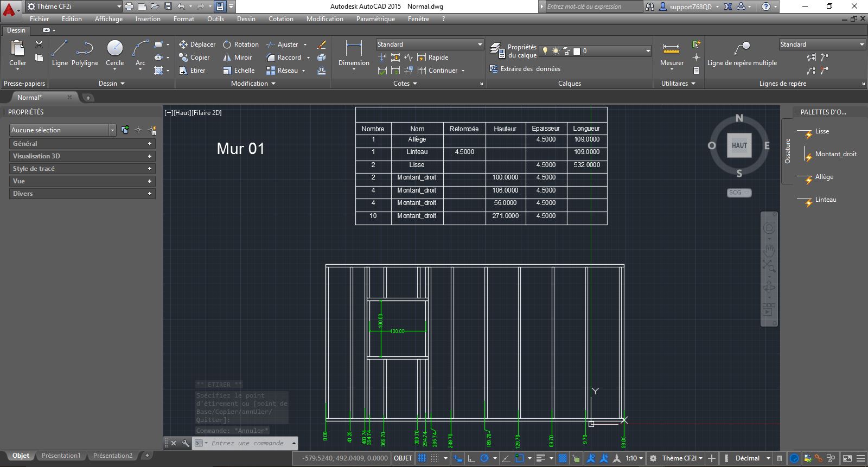Select the Cercle tool
868x467 pixels.
pyautogui.click(x=114, y=53)
